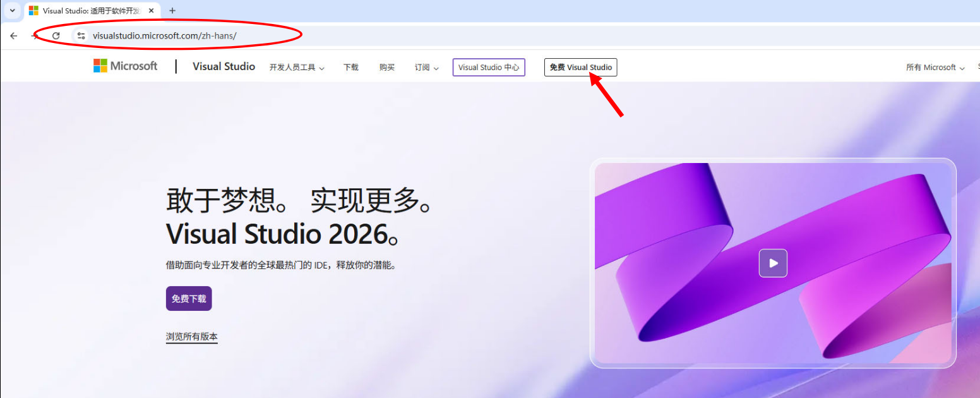Expand the 开发人员工具 dropdown menu

pos(297,68)
